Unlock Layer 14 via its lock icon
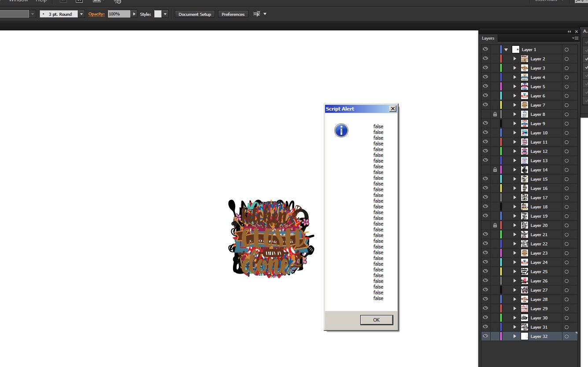This screenshot has height=367, width=588. coord(495,170)
